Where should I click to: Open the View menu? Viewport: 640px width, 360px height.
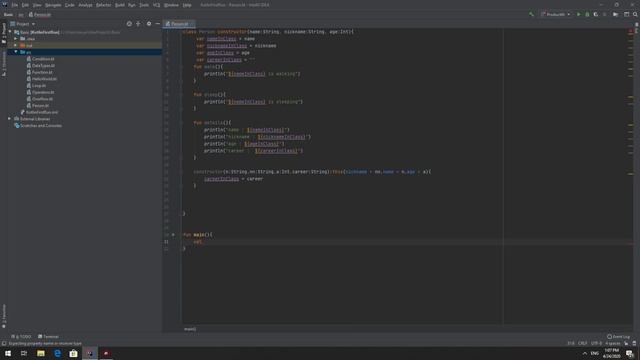[x=37, y=5]
